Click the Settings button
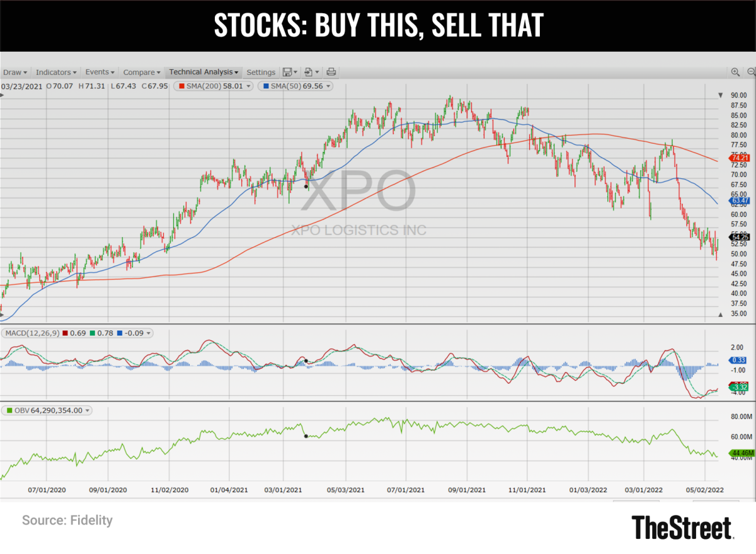This screenshot has width=756, height=554. tap(261, 72)
